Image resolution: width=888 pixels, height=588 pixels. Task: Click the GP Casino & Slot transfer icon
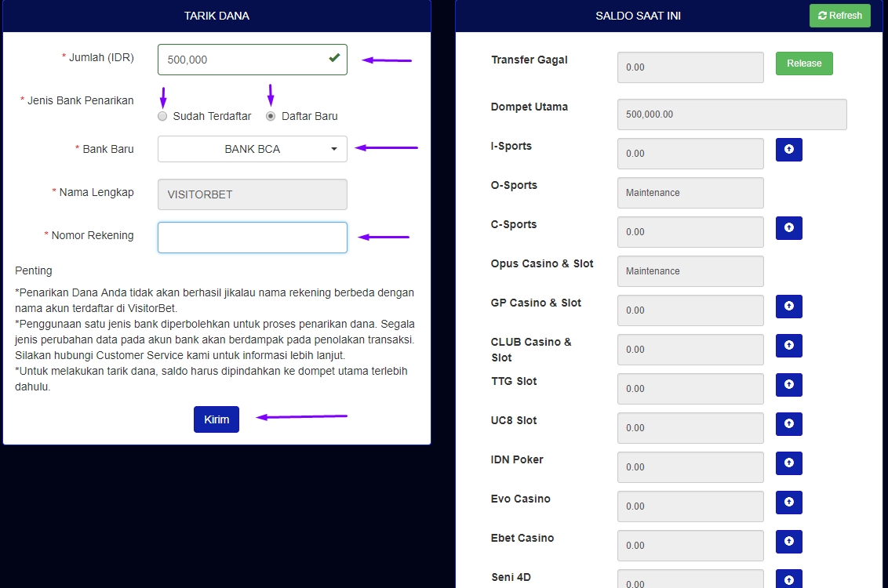tap(789, 307)
